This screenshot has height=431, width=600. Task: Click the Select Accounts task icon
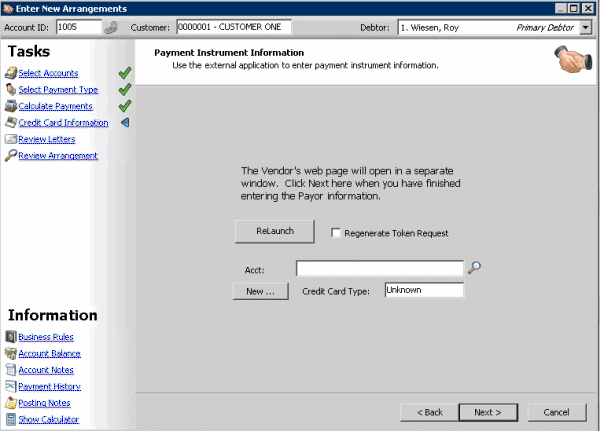coord(11,73)
